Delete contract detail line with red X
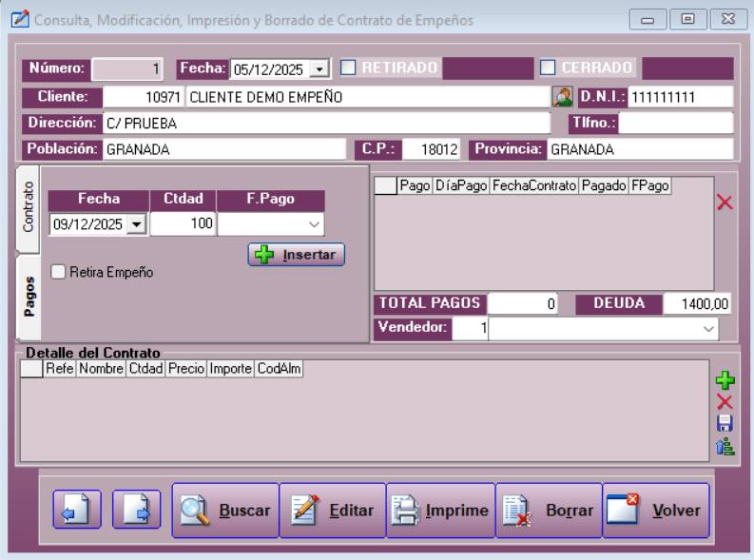The image size is (754, 560). point(725,402)
